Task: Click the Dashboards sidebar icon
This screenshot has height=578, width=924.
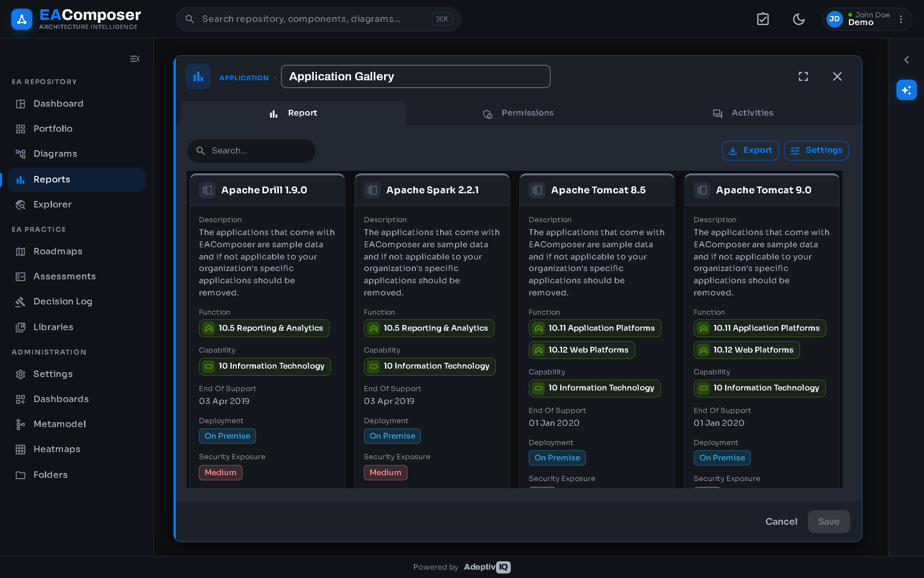Action: click(x=21, y=399)
